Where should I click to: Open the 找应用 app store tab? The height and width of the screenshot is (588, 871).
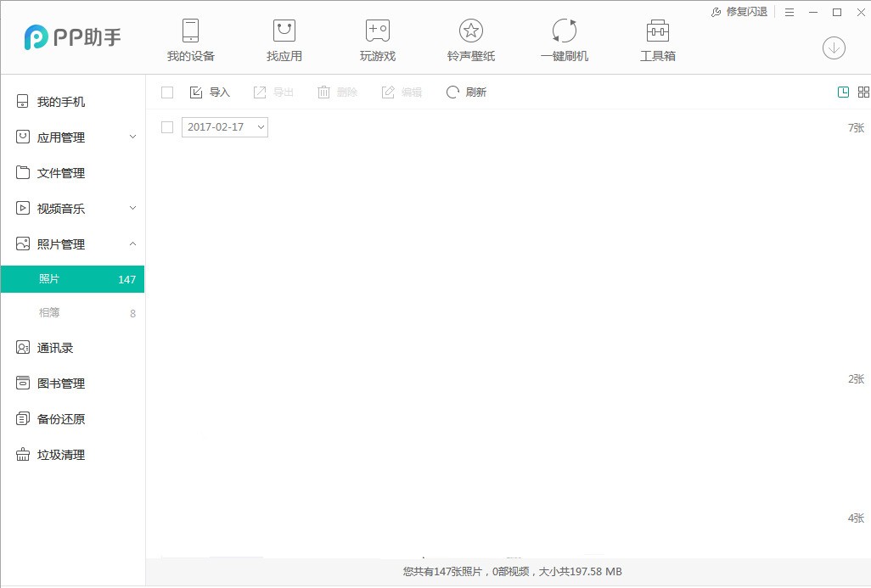(x=284, y=41)
